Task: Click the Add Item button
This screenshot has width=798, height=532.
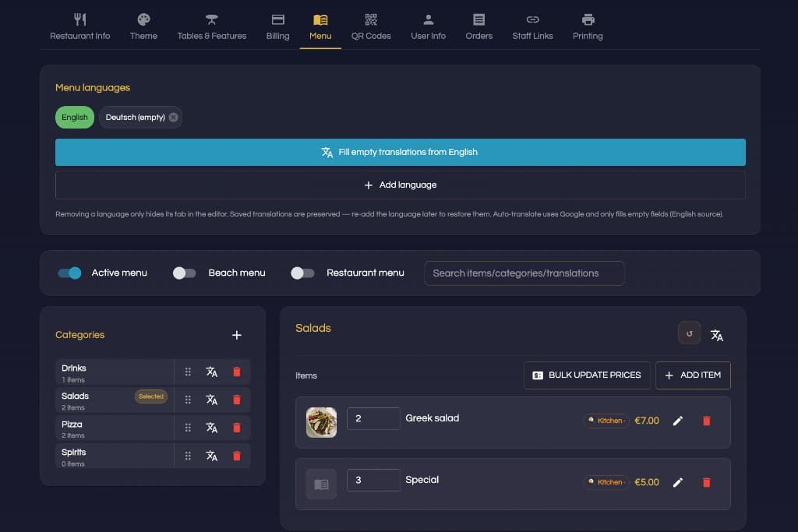Action: (693, 375)
